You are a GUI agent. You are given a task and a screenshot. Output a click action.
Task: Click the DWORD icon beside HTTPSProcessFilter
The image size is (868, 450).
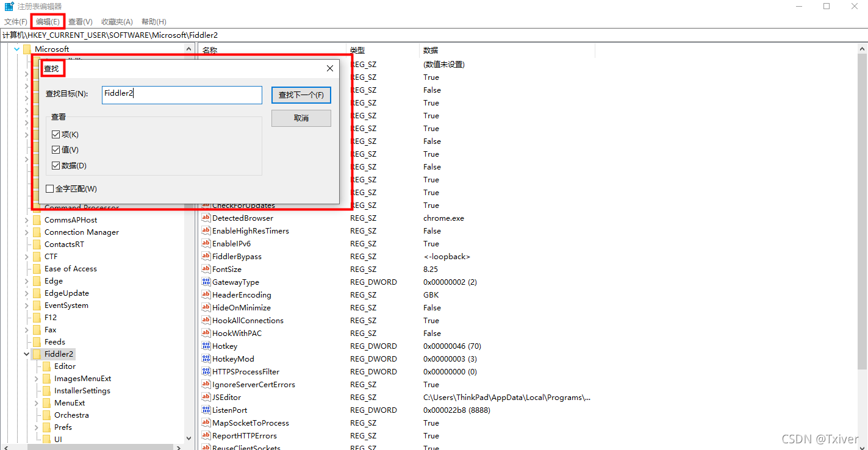point(206,371)
